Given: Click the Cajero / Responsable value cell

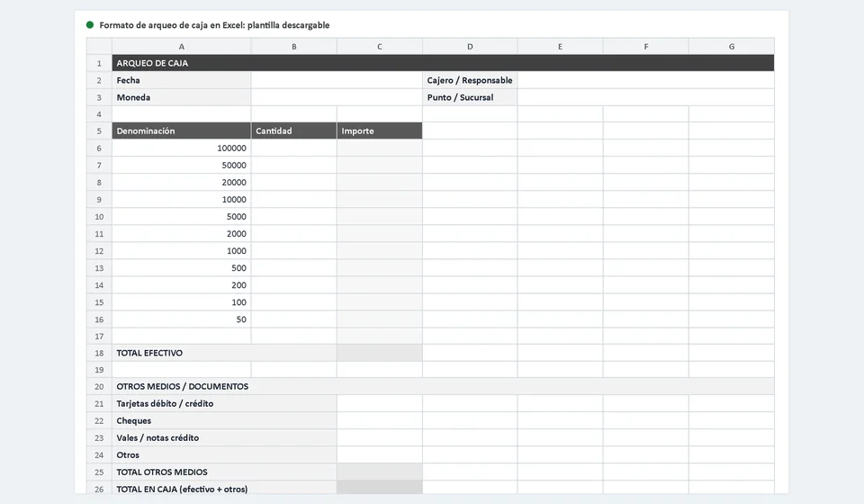Looking at the screenshot, I should [x=646, y=80].
